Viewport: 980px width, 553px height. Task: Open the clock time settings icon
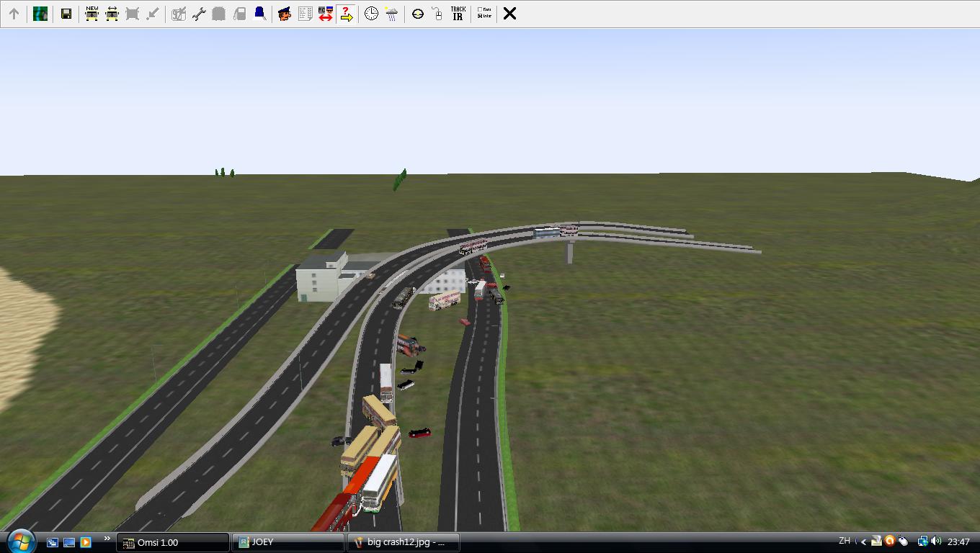click(371, 14)
